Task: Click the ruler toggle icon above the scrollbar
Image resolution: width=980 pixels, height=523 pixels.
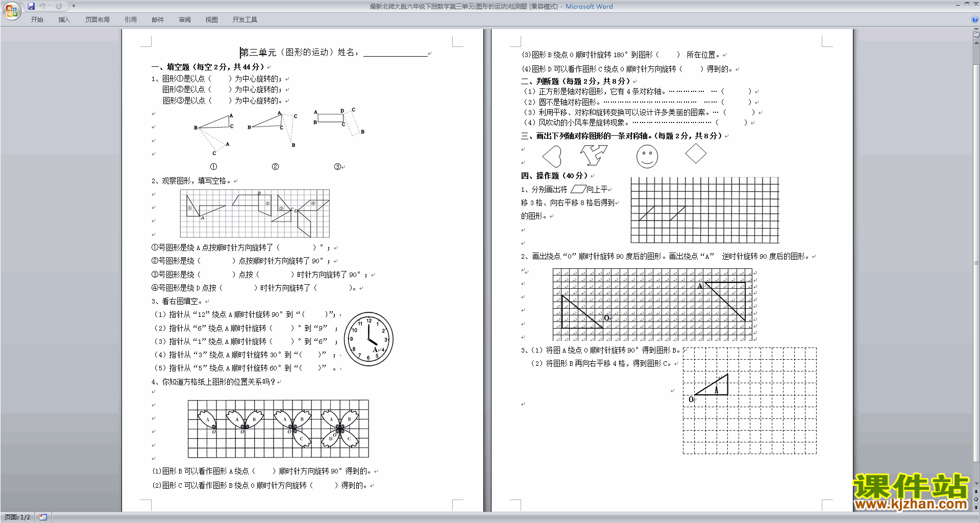Action: point(976,35)
